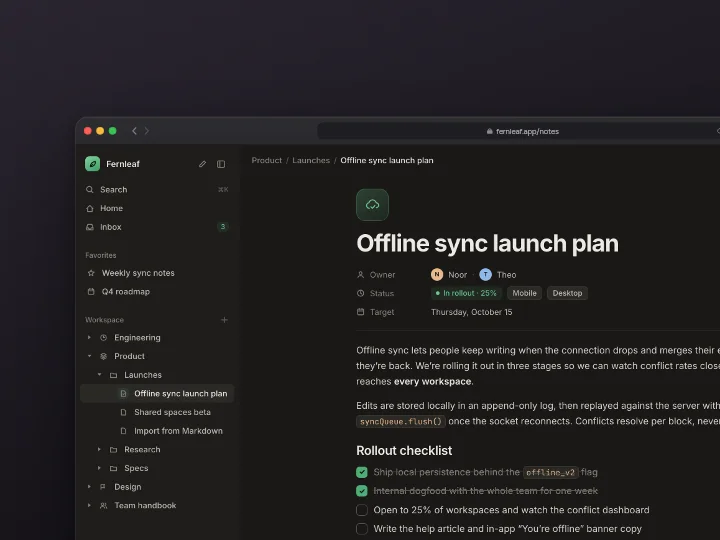This screenshot has height=540, width=720.
Task: Go forward with the browser forward arrow
Action: [147, 131]
